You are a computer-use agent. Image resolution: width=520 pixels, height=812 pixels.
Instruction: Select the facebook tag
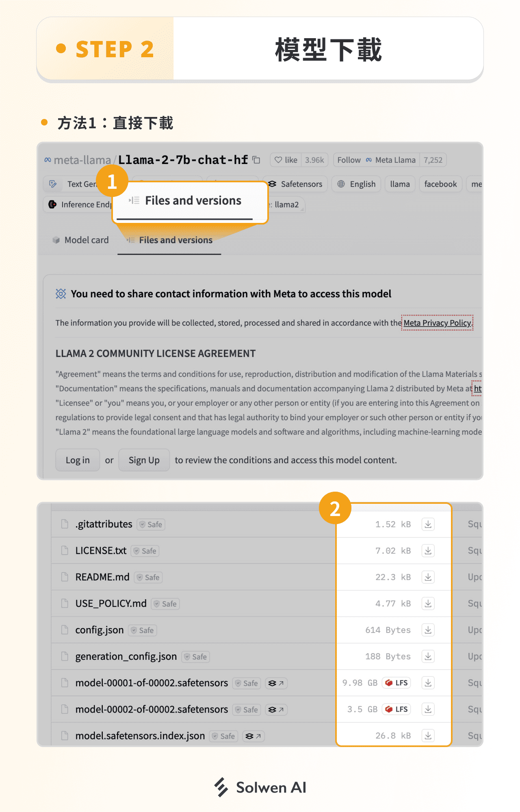[x=441, y=184]
